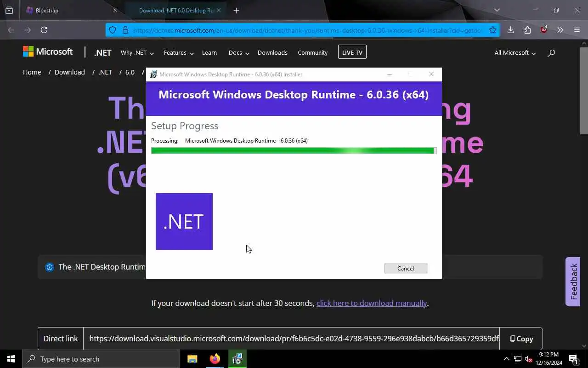Open Firefox from the taskbar
Screen dimensions: 588x368
(x=215, y=359)
